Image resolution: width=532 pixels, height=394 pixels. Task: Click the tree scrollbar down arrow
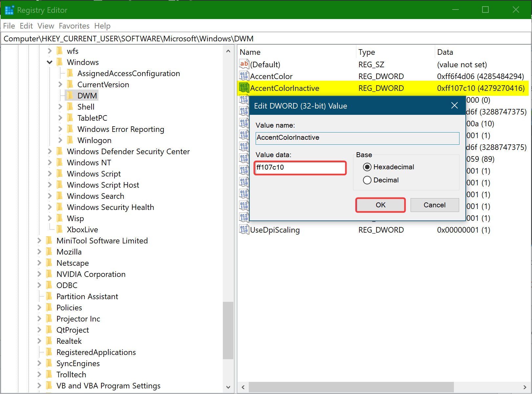tap(228, 387)
